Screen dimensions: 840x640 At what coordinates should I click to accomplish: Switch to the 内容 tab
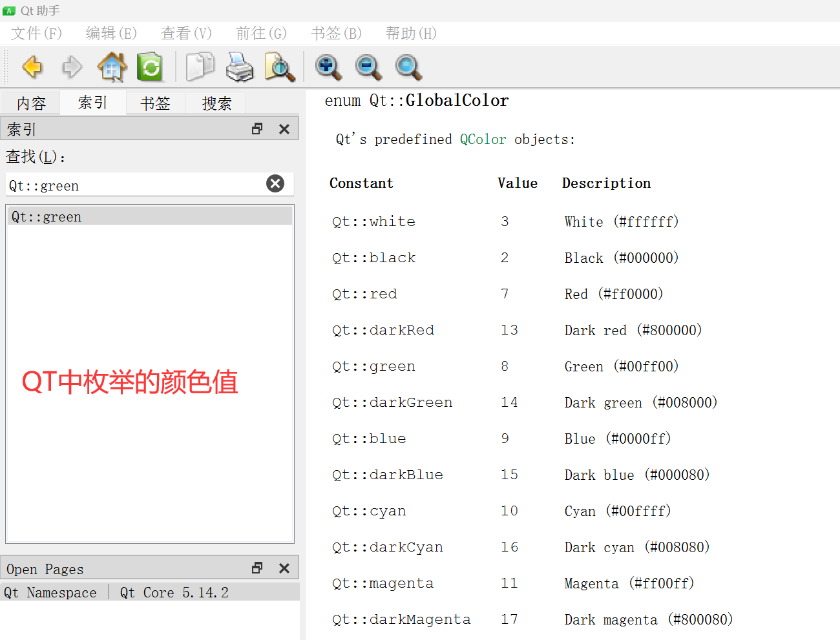[31, 103]
